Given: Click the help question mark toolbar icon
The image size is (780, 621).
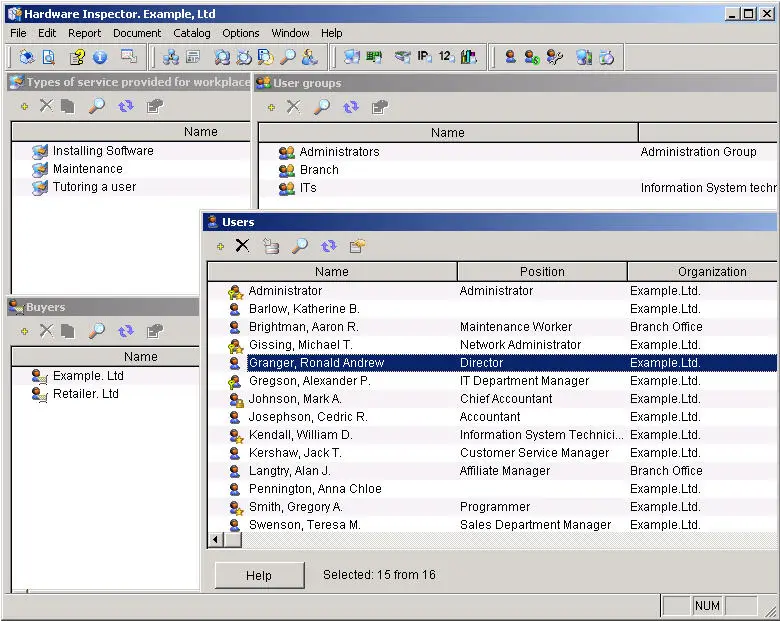Looking at the screenshot, I should click(x=77, y=57).
